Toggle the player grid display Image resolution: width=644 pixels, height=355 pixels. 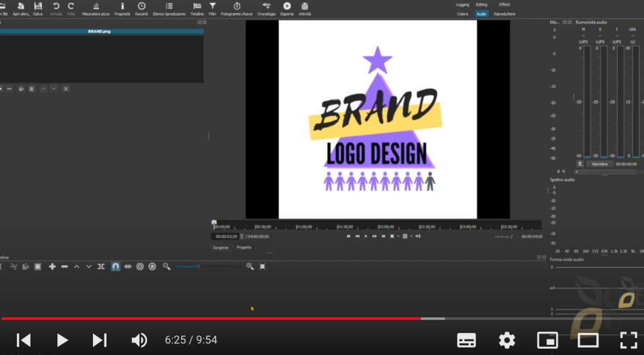click(x=405, y=236)
